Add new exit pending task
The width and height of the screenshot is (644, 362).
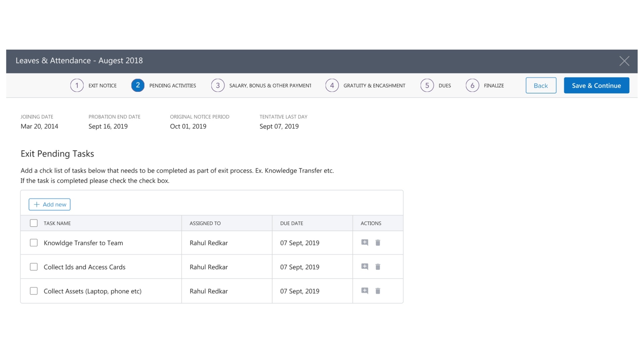(50, 204)
